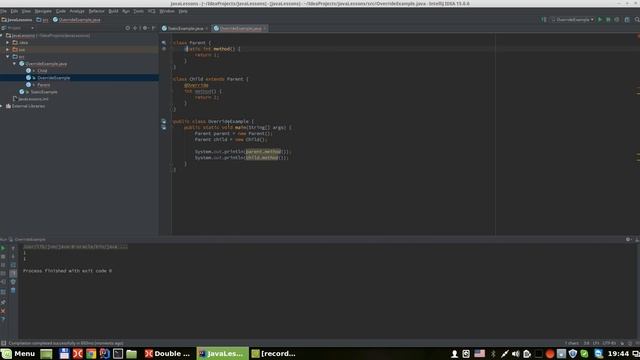
Task: Click volume icon in system tray
Action: tap(516, 353)
